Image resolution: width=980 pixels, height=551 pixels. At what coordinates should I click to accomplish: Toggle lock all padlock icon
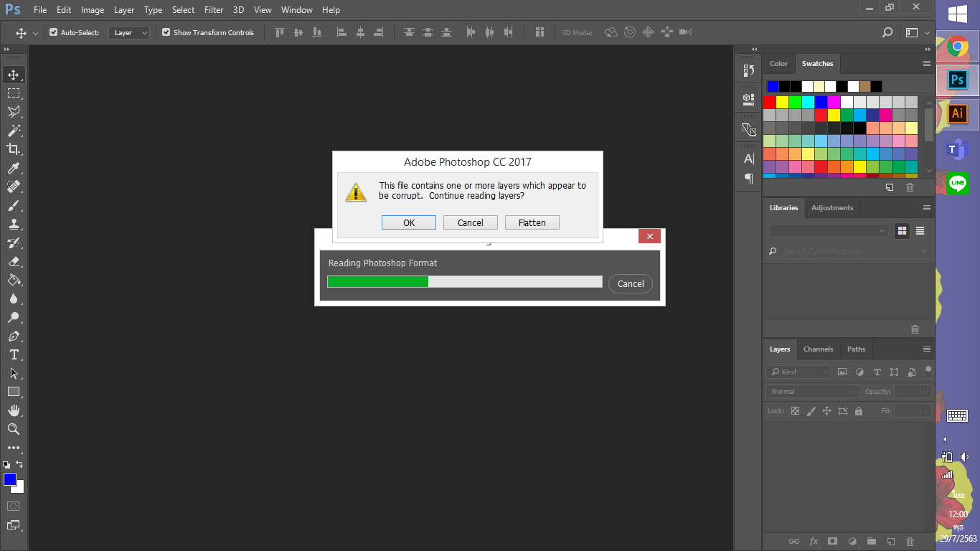(x=859, y=411)
